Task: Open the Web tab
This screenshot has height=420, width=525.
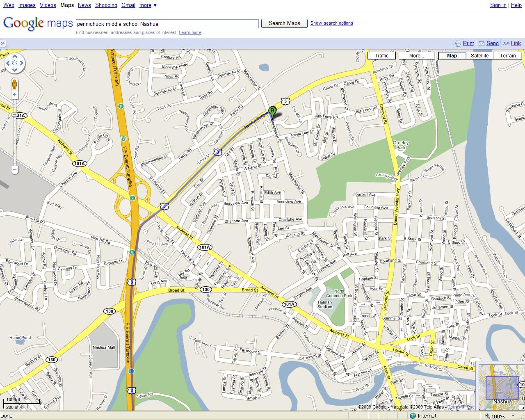Action: click(x=9, y=5)
